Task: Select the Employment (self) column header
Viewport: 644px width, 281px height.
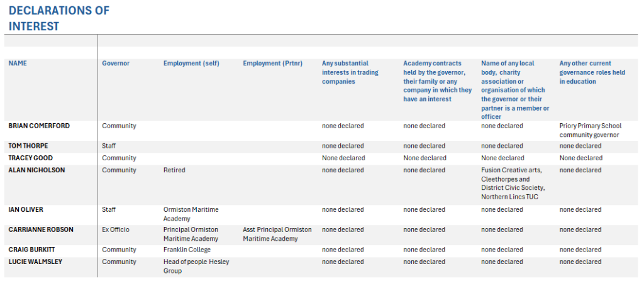Action: point(191,63)
